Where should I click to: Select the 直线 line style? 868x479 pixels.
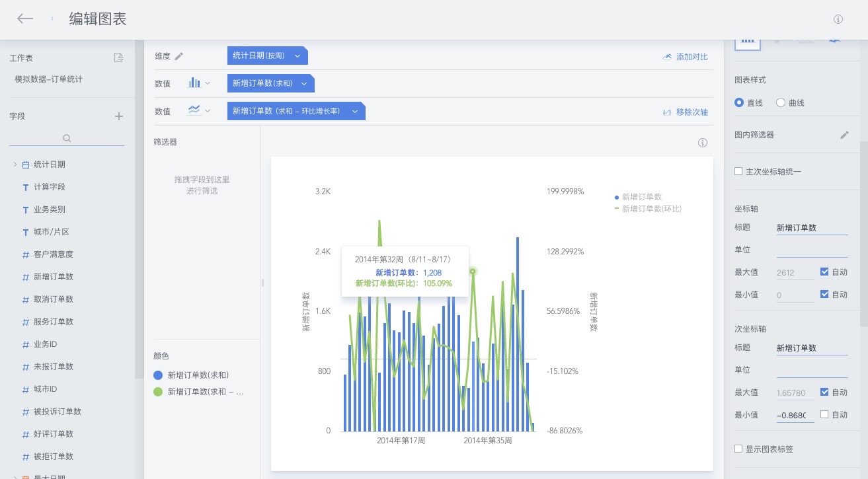point(739,102)
